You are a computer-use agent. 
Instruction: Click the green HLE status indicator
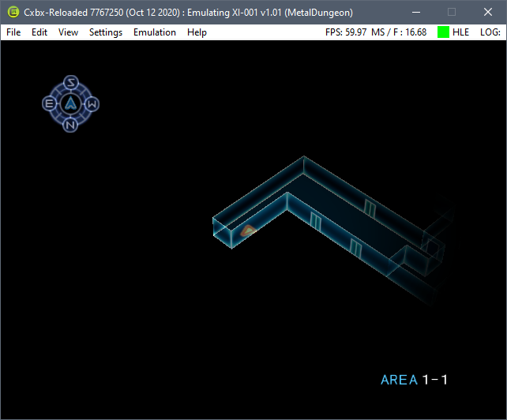(443, 32)
